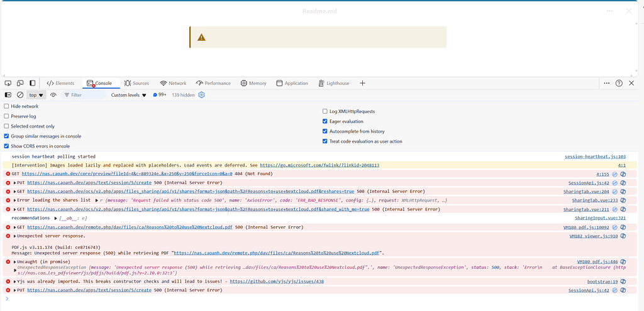Expand the Error loading the shares list message
Viewport: 644px width, 311px height.
pos(15,200)
